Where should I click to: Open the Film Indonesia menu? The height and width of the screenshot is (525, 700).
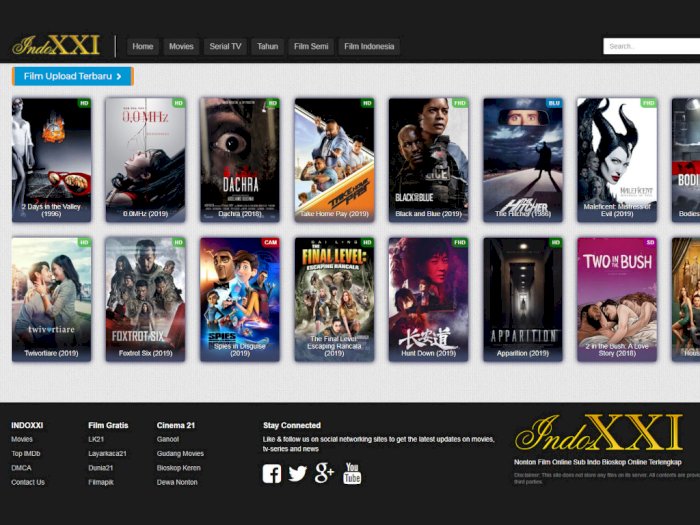coord(369,46)
